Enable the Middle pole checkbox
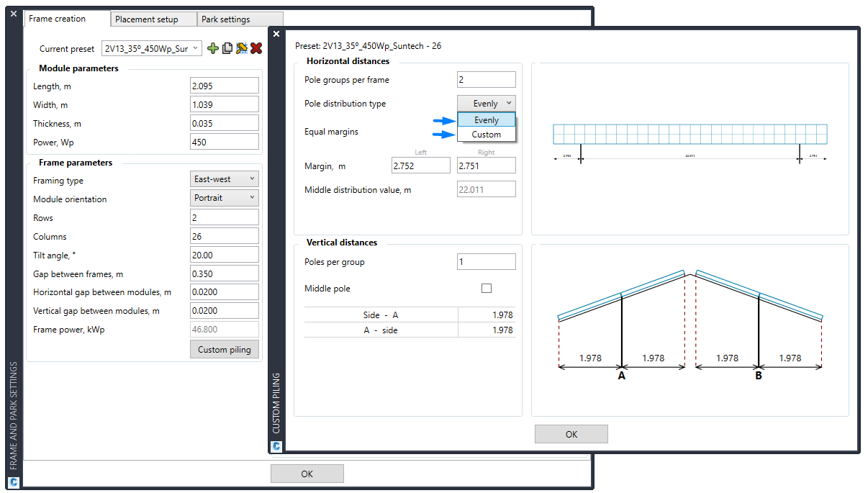868x493 pixels. pyautogui.click(x=487, y=287)
